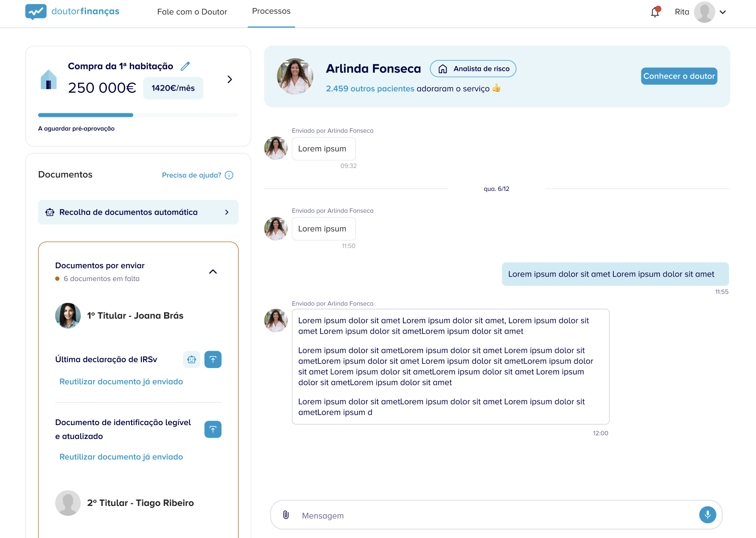Click the paperclip attachment icon
Screen dimensions: 756x538
(286, 515)
